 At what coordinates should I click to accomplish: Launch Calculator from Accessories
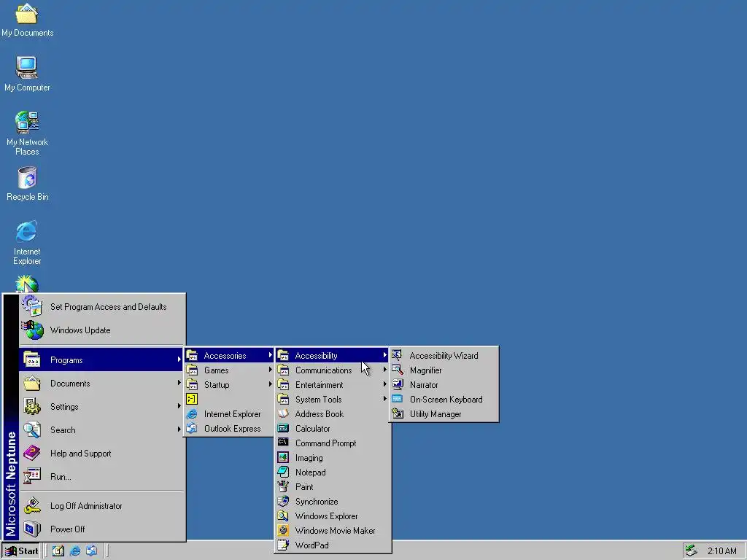(x=333, y=429)
